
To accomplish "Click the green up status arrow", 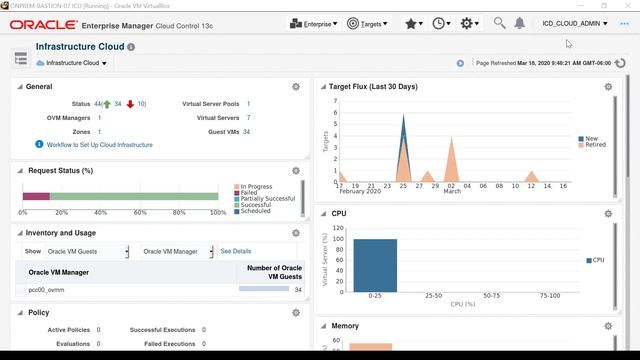I will click(x=107, y=104).
